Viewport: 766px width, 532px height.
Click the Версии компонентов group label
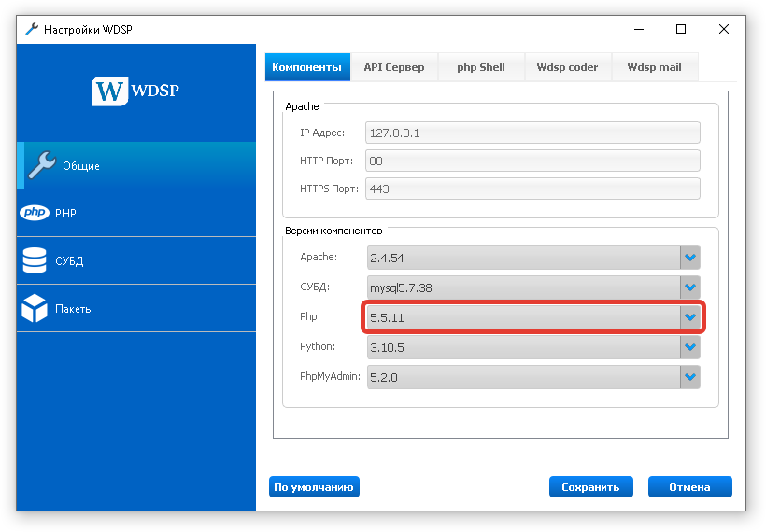click(x=333, y=231)
